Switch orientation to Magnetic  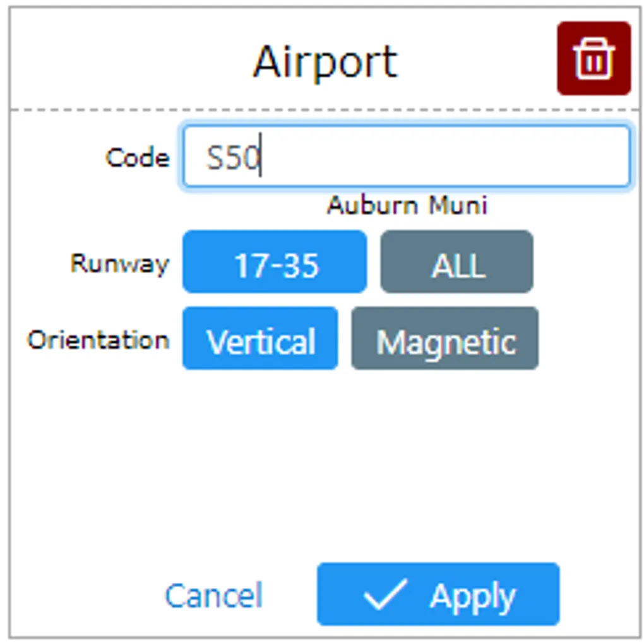(x=444, y=339)
